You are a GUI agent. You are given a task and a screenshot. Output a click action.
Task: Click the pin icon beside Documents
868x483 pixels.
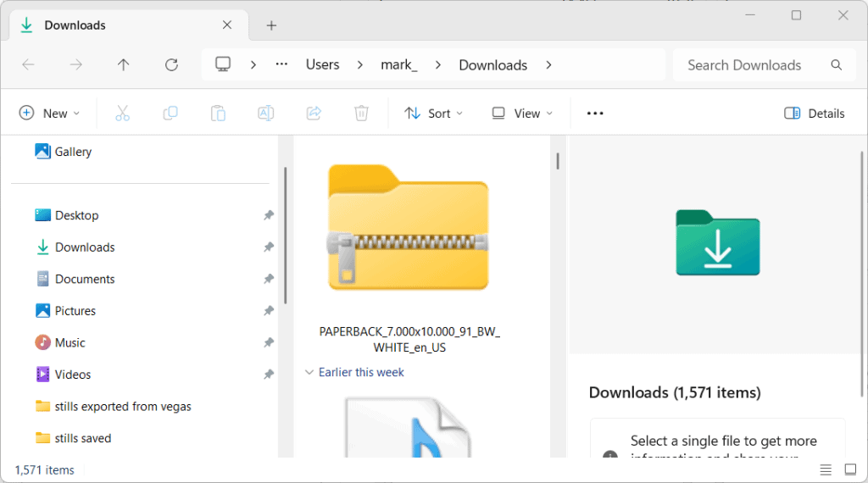pos(269,279)
